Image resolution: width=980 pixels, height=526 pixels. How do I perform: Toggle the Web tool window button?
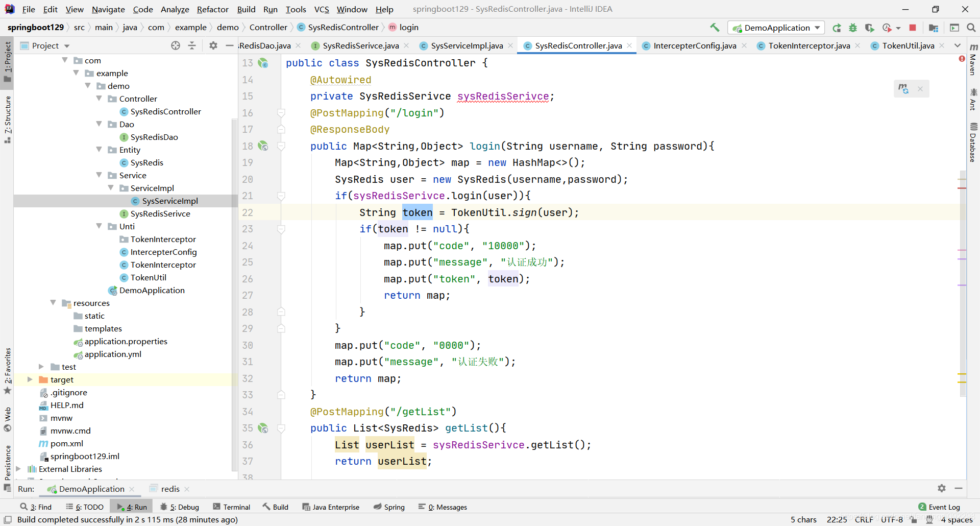[7, 419]
